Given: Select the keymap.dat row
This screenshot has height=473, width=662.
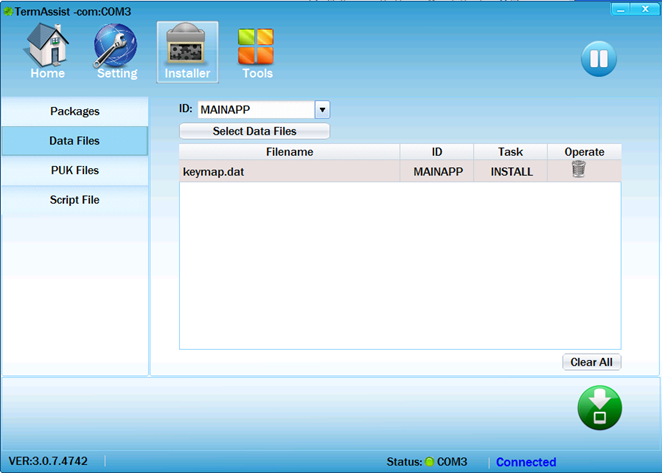Looking at the screenshot, I should 290,171.
